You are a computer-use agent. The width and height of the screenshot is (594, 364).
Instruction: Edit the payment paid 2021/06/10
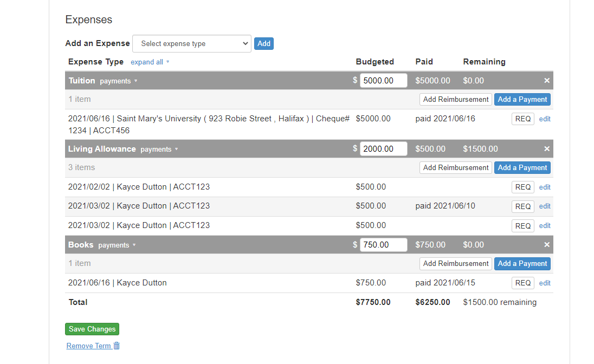pos(545,206)
